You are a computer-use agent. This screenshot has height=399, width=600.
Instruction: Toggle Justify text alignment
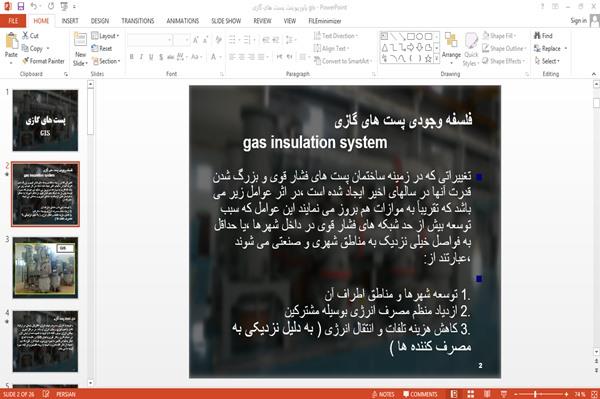pyautogui.click(x=261, y=57)
